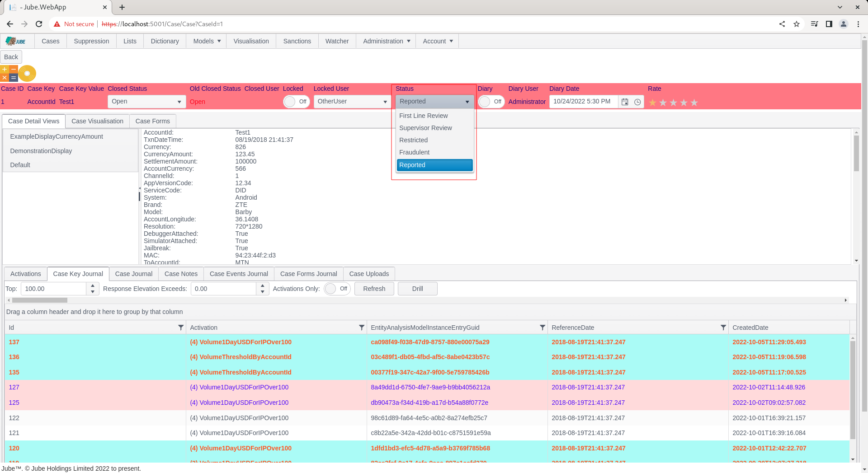Click the Drill button
This screenshot has height=473, width=868.
418,289
